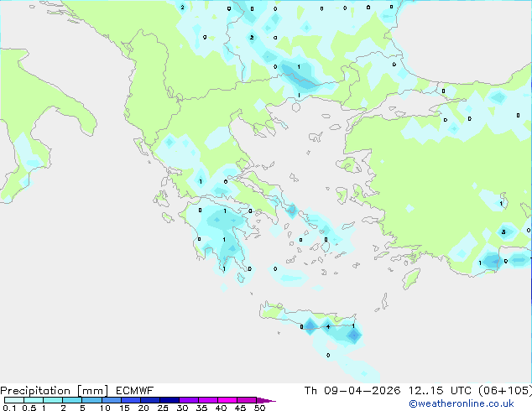Viewport: 532px width, 411px height.
Task: Click the '3' precipitation value in southern Turkey
Action: (503, 232)
